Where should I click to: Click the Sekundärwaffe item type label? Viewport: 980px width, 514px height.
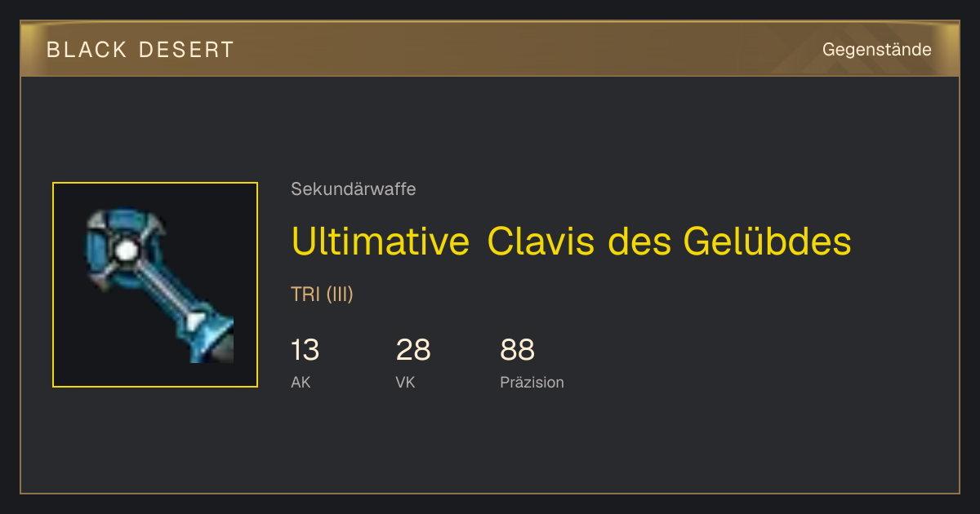tap(354, 189)
